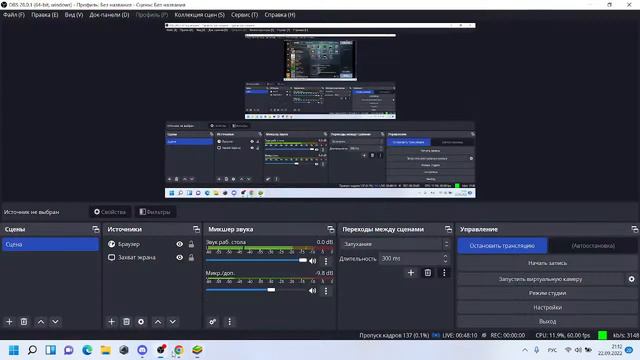The width and height of the screenshot is (640, 360).
Task: Open the Правка menu
Action: coord(45,15)
